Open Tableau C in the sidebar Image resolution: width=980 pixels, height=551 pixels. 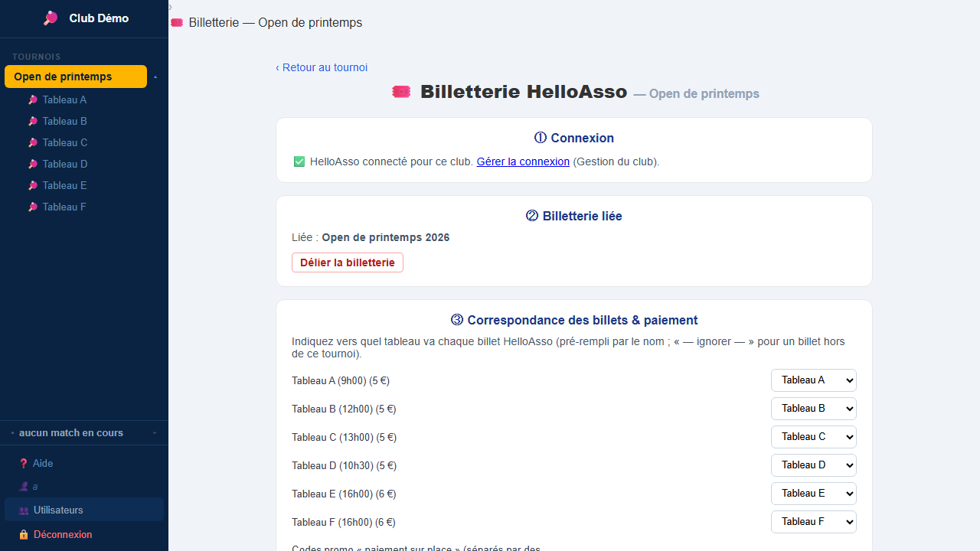pyautogui.click(x=64, y=142)
